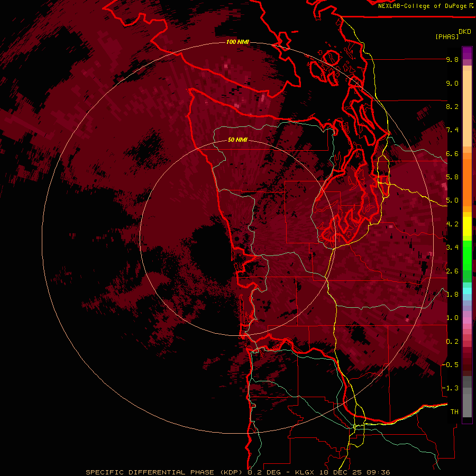Click the [PHAS] units label
This screenshot has width=476, height=476.
pyautogui.click(x=447, y=36)
